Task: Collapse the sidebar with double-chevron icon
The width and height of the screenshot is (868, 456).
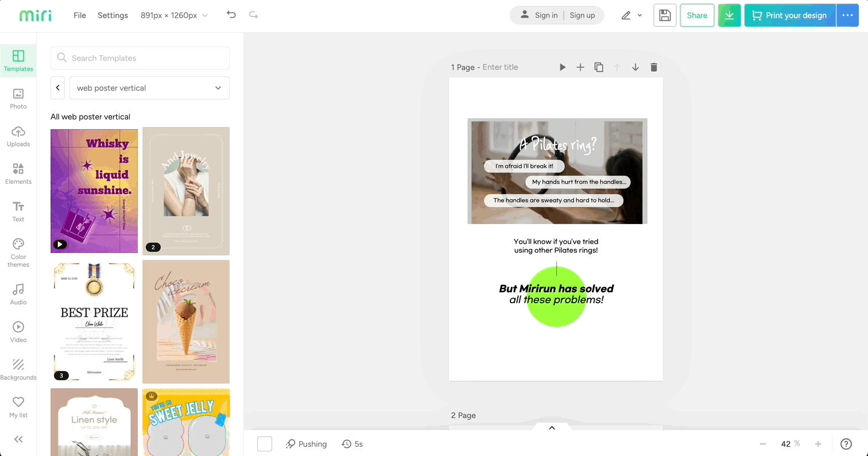Action: click(x=18, y=439)
